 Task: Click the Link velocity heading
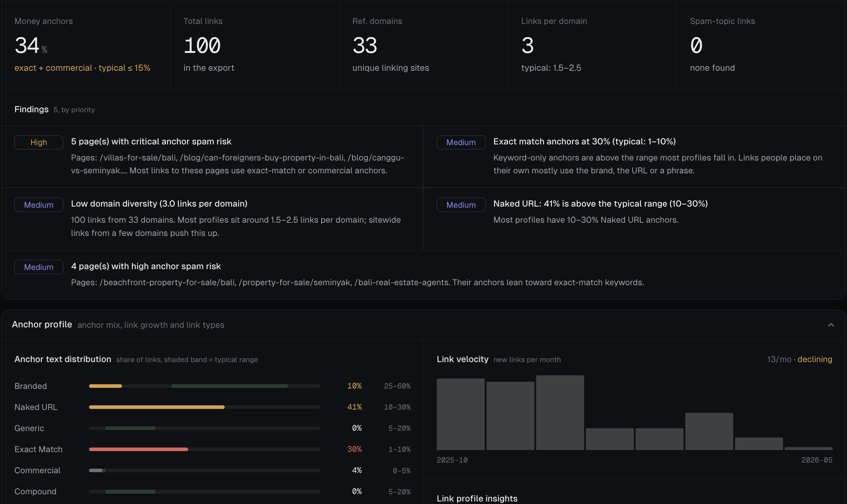pos(462,359)
